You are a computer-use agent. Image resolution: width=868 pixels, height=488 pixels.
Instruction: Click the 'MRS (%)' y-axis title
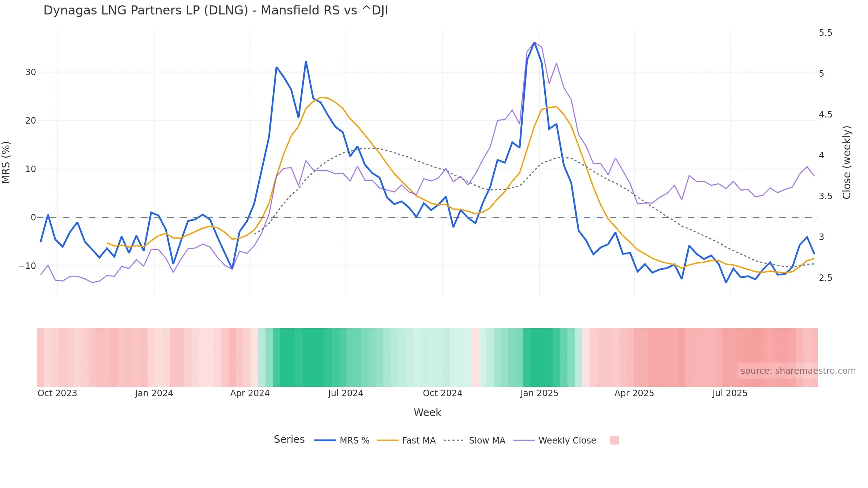(6, 162)
